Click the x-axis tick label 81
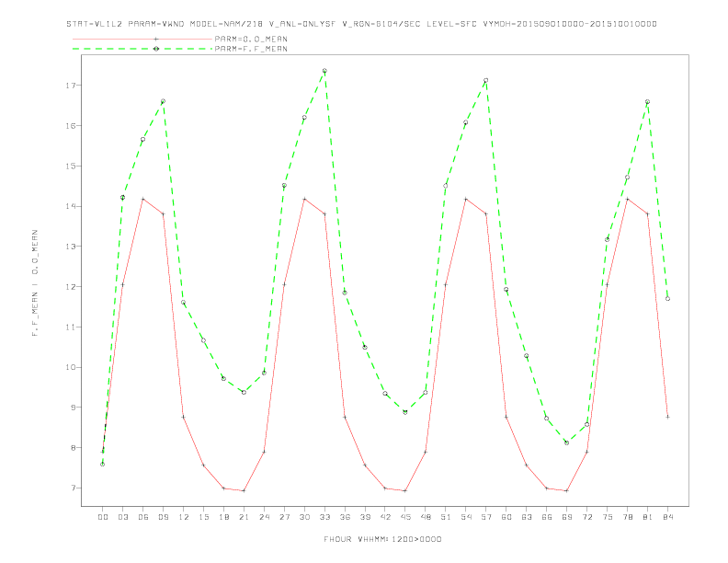This screenshot has width=728, height=563. (648, 517)
